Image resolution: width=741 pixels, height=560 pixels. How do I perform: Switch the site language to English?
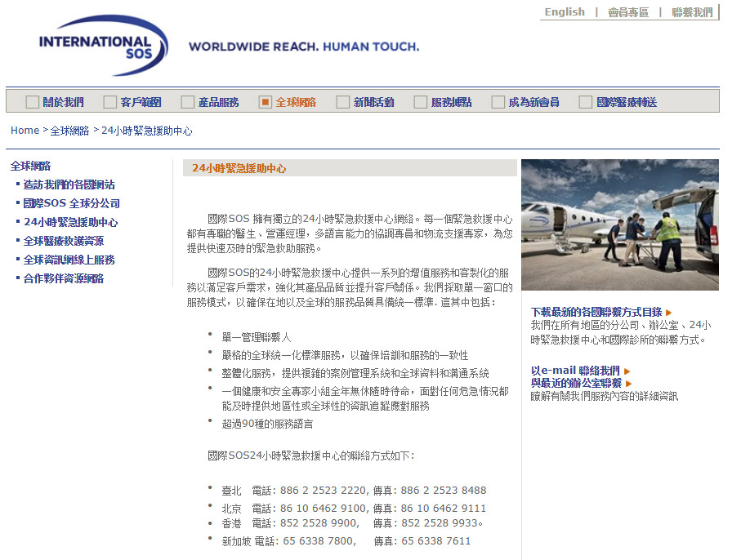point(565,12)
